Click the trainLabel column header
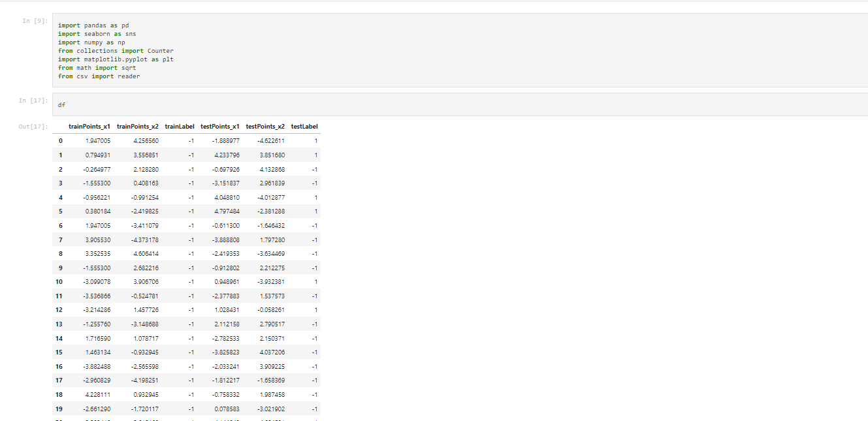 [180, 126]
